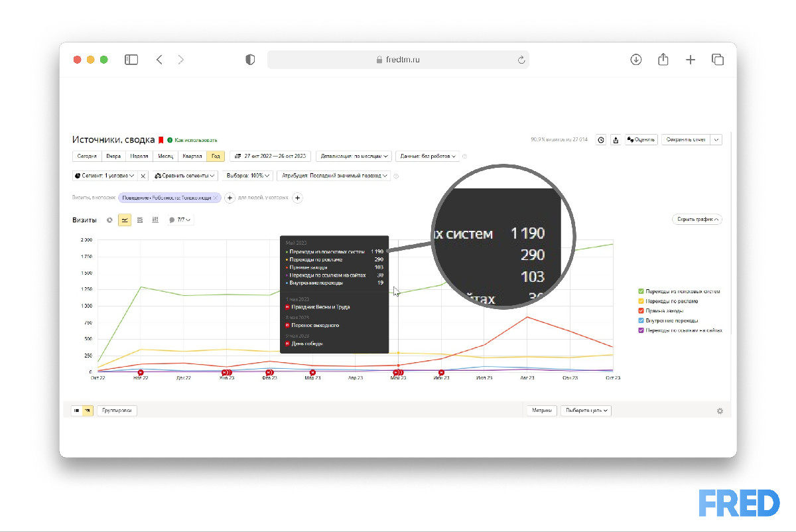This screenshot has height=532, width=796.
Task: Click the holiday marker at Июн 23
Action: (x=441, y=372)
